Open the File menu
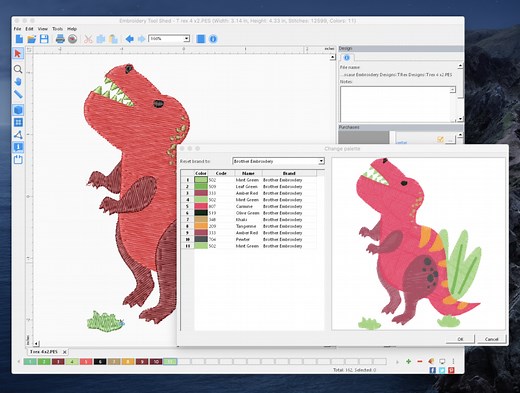This screenshot has width=520, height=393. 17,29
